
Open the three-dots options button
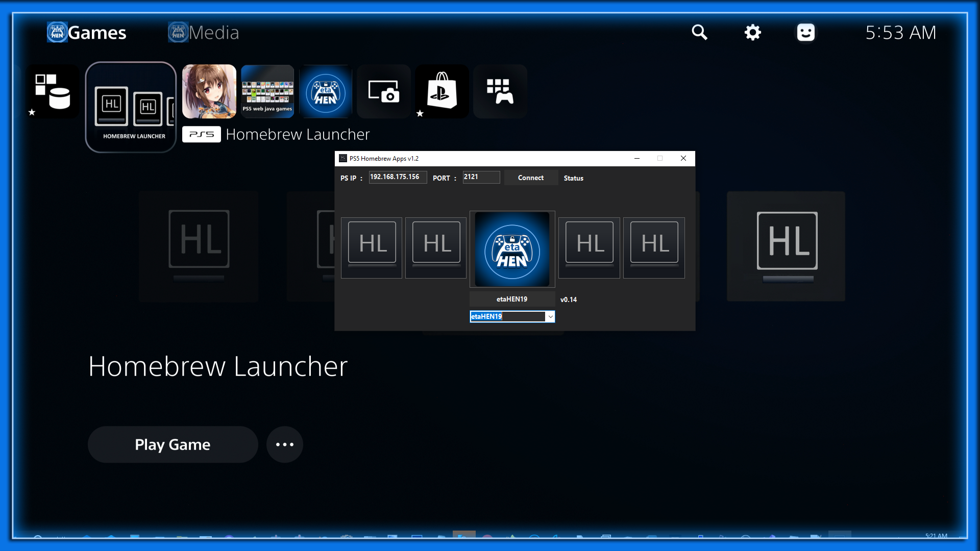(x=284, y=444)
